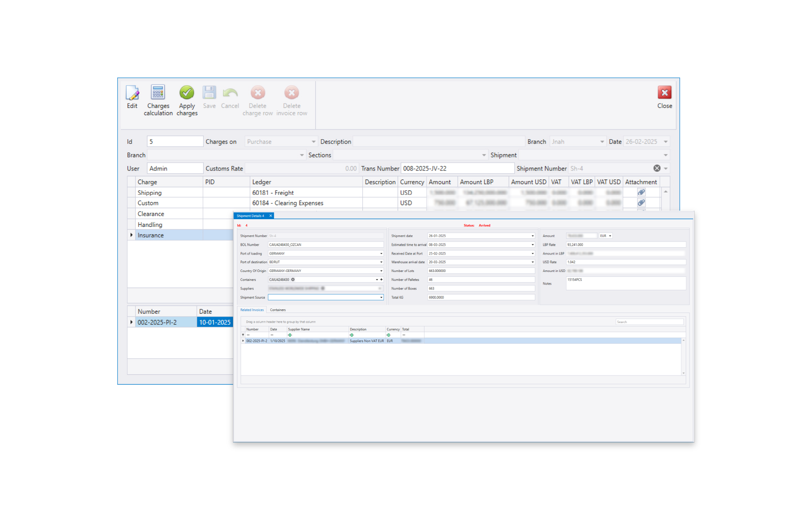Close the charges window with red Close icon
Viewport: 812px width, 520px height.
[x=665, y=93]
